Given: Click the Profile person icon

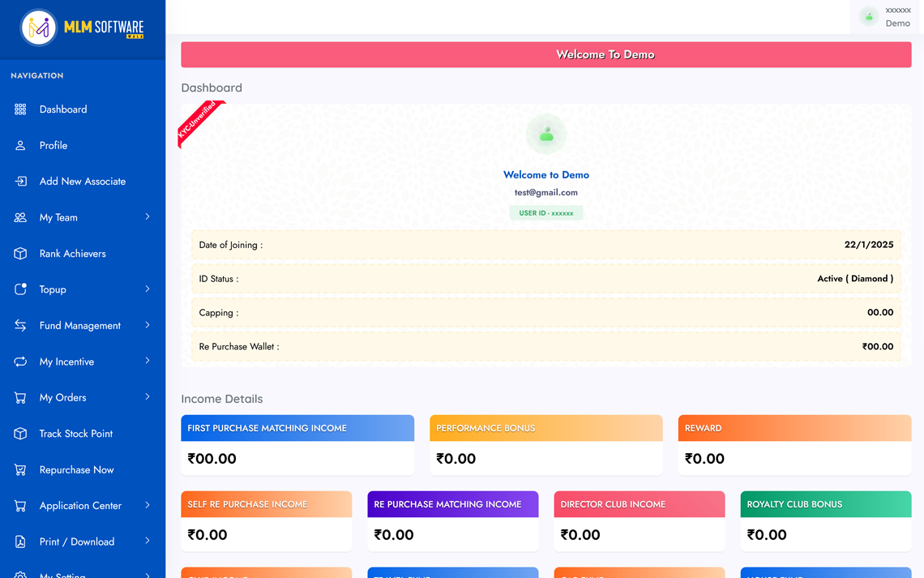Looking at the screenshot, I should click(x=20, y=146).
